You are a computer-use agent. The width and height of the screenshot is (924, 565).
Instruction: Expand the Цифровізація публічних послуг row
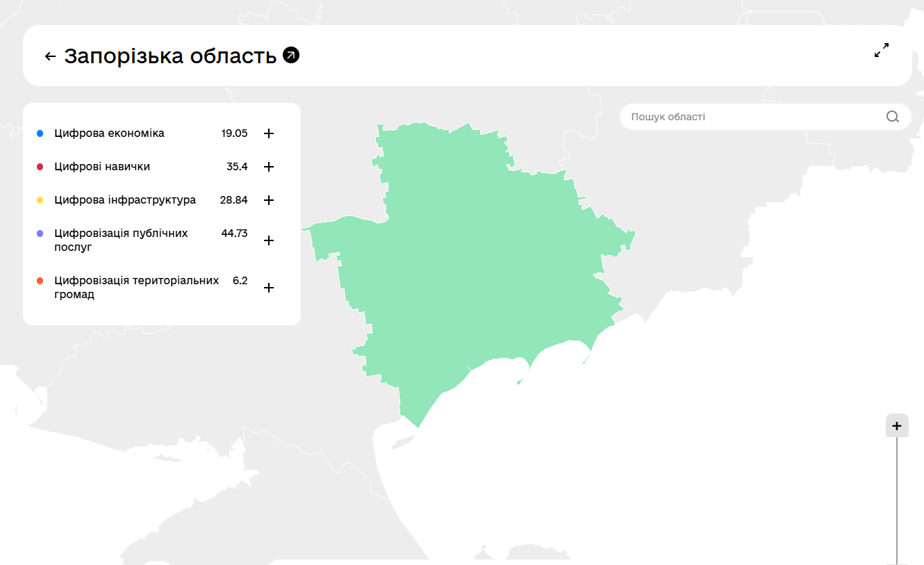(x=269, y=240)
